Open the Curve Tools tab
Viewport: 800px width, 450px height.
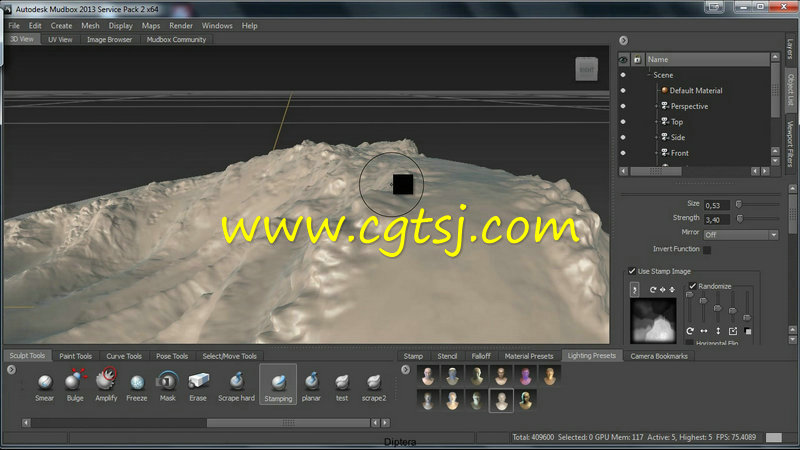[124, 356]
